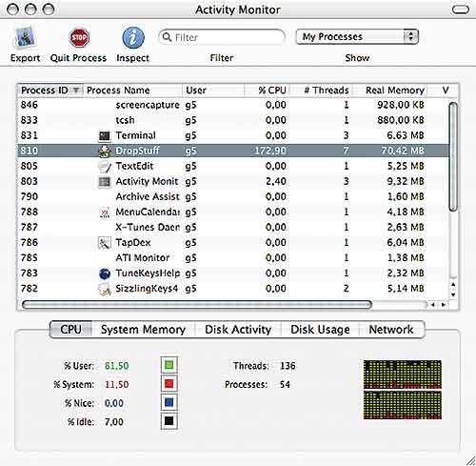Click the horizontal scrollbar left arrow
The width and height of the screenshot is (476, 466).
point(433,305)
